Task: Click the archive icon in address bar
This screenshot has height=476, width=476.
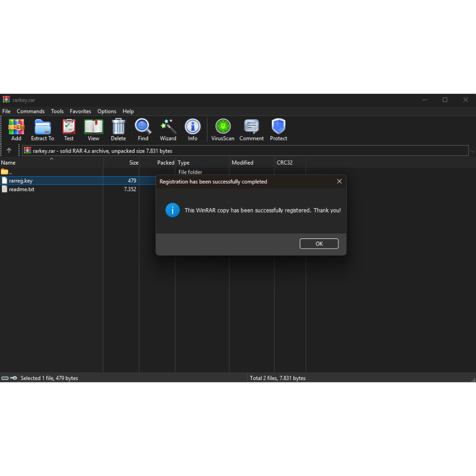Action: click(27, 151)
